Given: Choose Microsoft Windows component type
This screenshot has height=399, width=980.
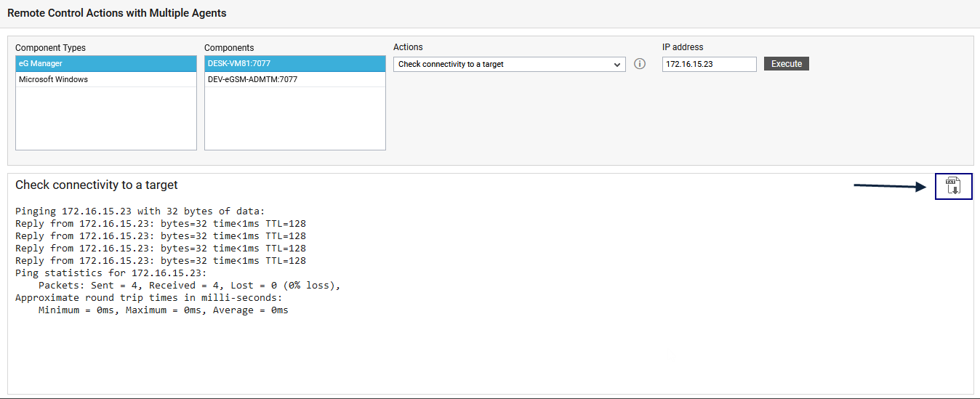Looking at the screenshot, I should 105,79.
